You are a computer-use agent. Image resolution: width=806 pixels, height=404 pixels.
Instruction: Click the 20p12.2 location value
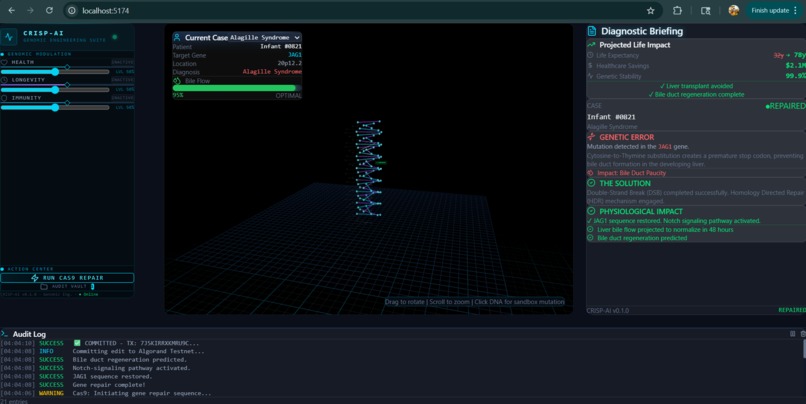(x=289, y=63)
